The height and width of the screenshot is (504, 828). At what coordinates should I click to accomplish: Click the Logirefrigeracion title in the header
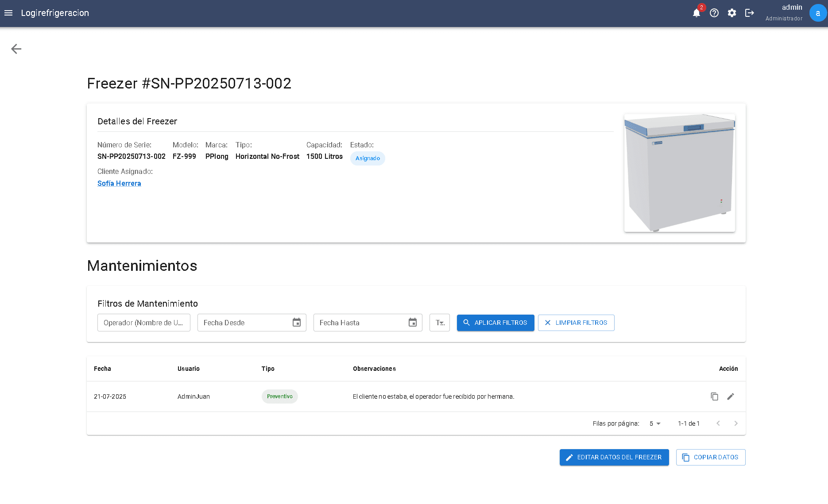click(55, 13)
